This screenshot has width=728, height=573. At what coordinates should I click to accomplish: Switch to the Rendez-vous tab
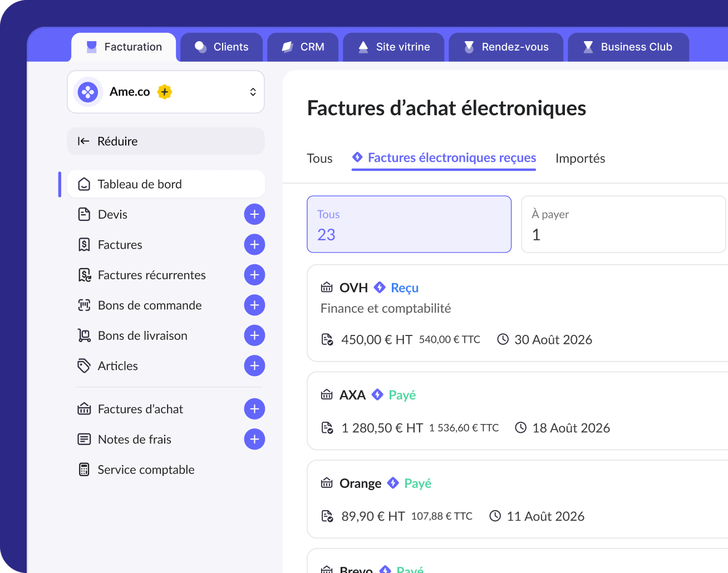506,47
